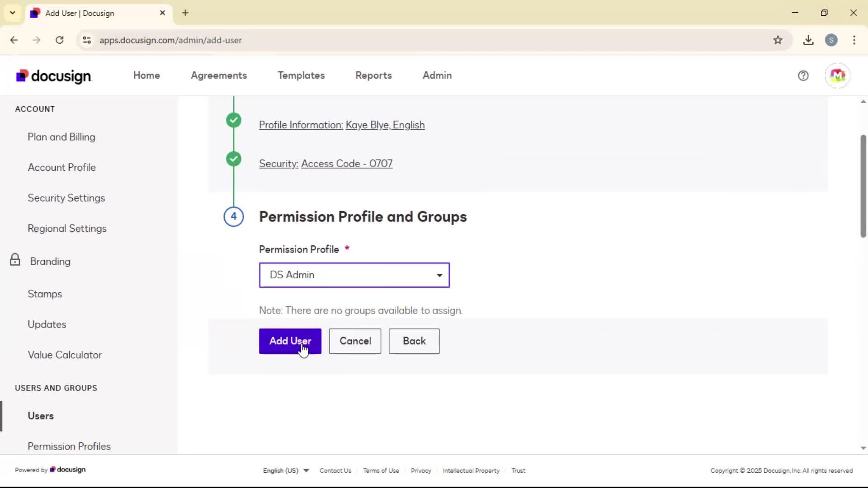Image resolution: width=868 pixels, height=488 pixels.
Task: Click the Back button
Action: [x=414, y=341]
